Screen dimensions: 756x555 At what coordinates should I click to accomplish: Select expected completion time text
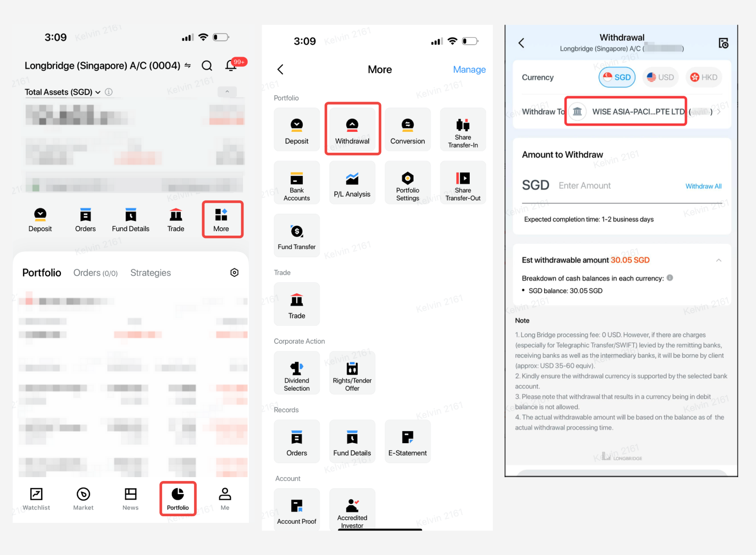589,219
